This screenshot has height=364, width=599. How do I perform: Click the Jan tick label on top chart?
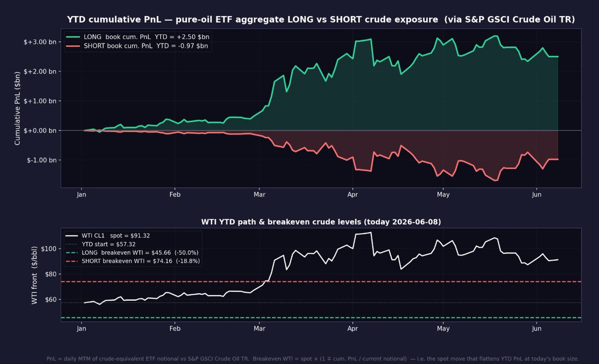[x=81, y=195]
